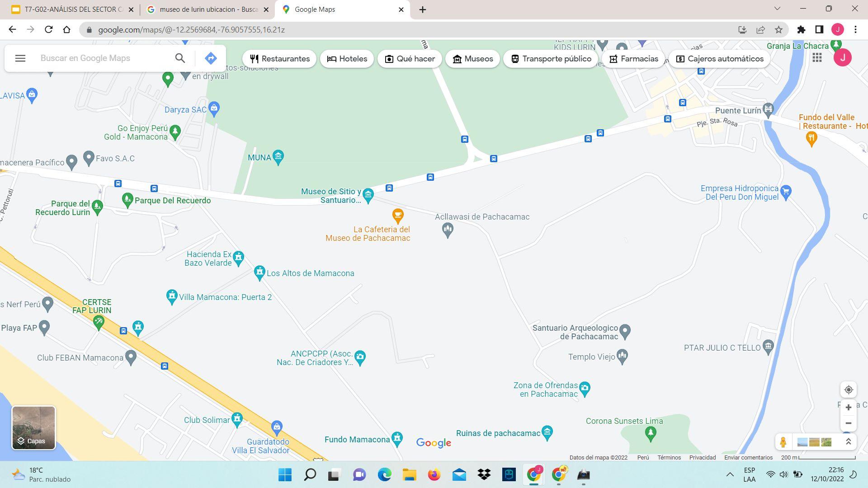Image resolution: width=868 pixels, height=488 pixels.
Task: Select Fundo del Valle restaurant pin
Action: coord(811,139)
